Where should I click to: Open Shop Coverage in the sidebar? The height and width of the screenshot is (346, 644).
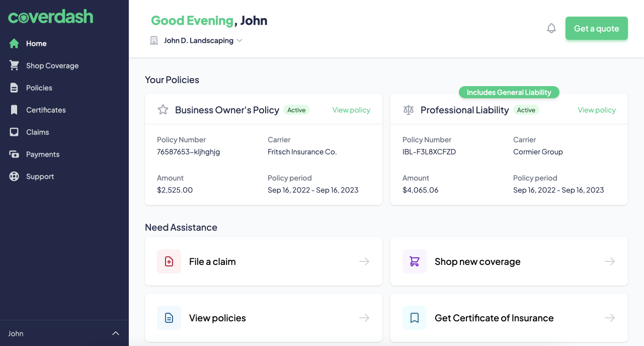click(x=52, y=65)
